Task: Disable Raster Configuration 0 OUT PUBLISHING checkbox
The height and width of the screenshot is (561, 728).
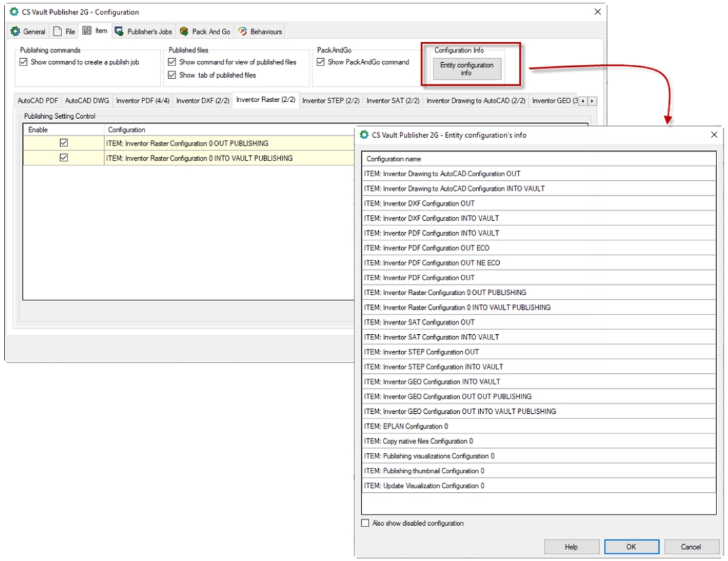Action: tap(64, 143)
